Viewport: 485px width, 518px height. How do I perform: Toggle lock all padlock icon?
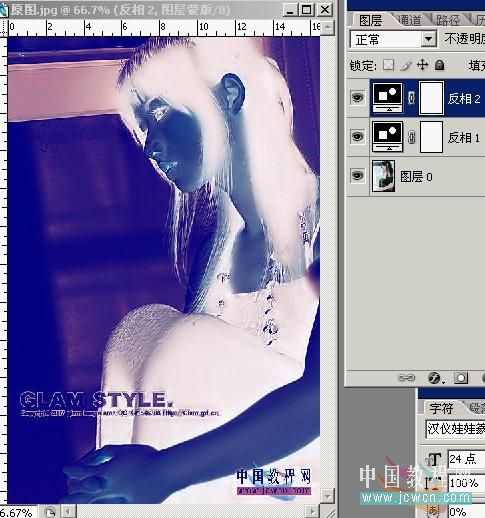(x=440, y=65)
